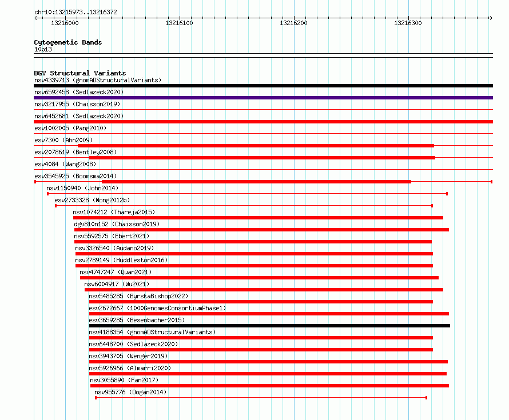509x420 pixels.
Task: Click the nsv4339713 gnomADStructuralVariants black bar
Action: pyautogui.click(x=263, y=86)
